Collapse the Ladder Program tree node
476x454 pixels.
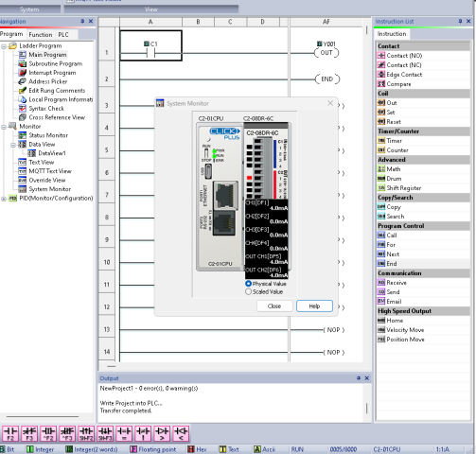pyautogui.click(x=4, y=46)
